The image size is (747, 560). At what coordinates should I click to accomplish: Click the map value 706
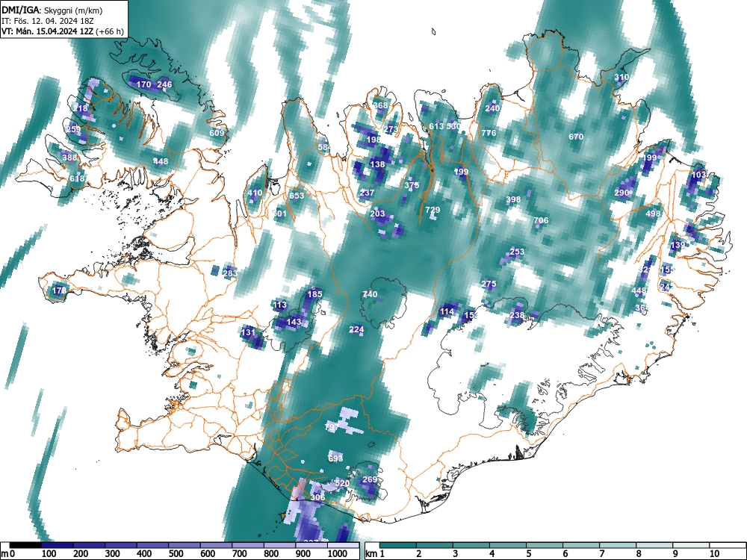[541, 220]
